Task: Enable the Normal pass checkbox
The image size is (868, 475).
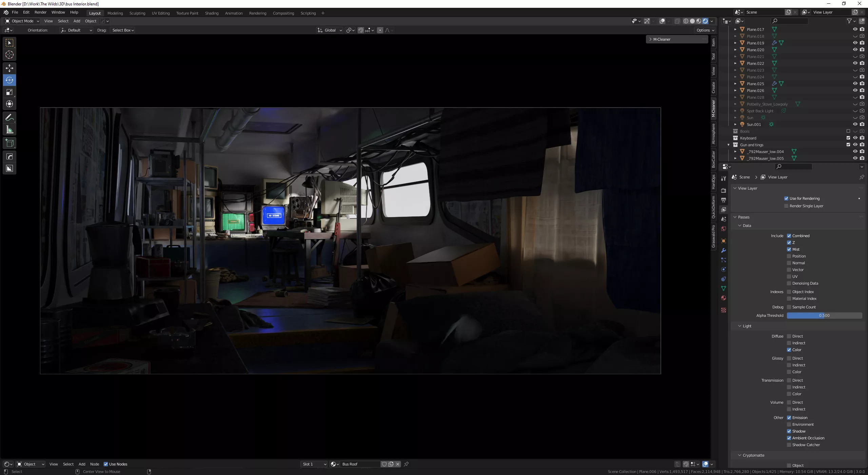Action: [789, 263]
